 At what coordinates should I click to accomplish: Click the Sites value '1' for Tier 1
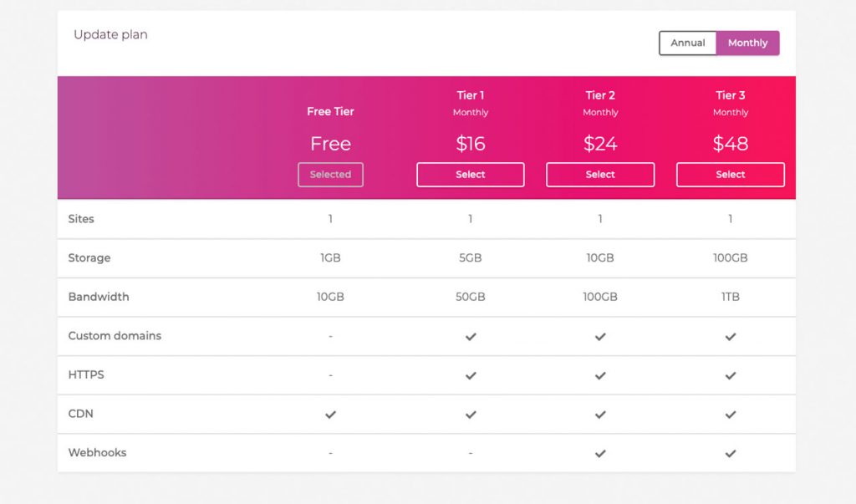(x=471, y=219)
